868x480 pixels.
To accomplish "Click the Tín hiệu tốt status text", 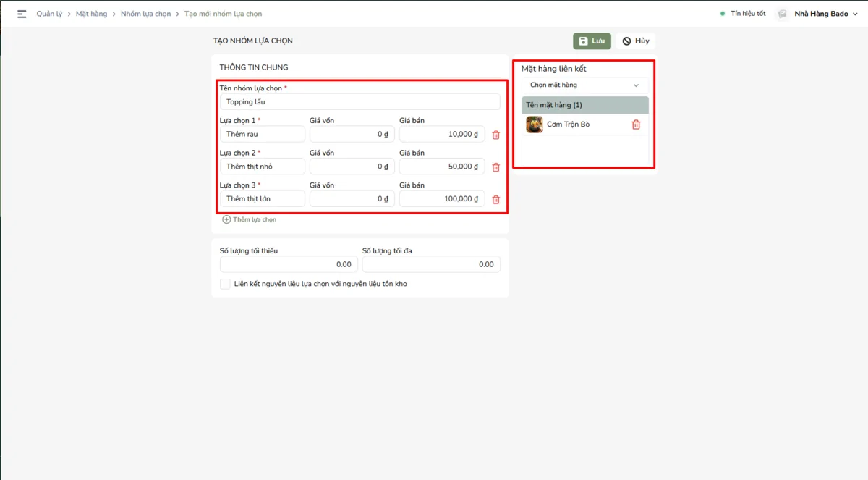I will point(748,14).
